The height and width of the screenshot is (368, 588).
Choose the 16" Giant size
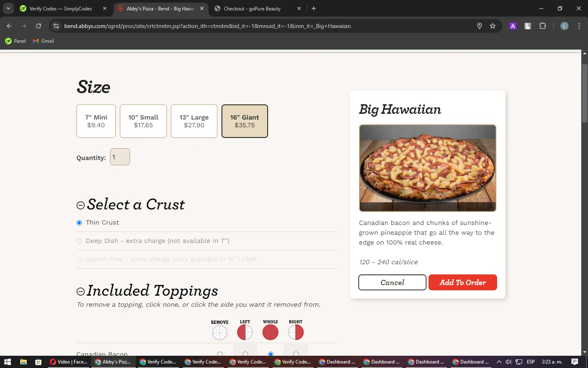[x=245, y=121]
